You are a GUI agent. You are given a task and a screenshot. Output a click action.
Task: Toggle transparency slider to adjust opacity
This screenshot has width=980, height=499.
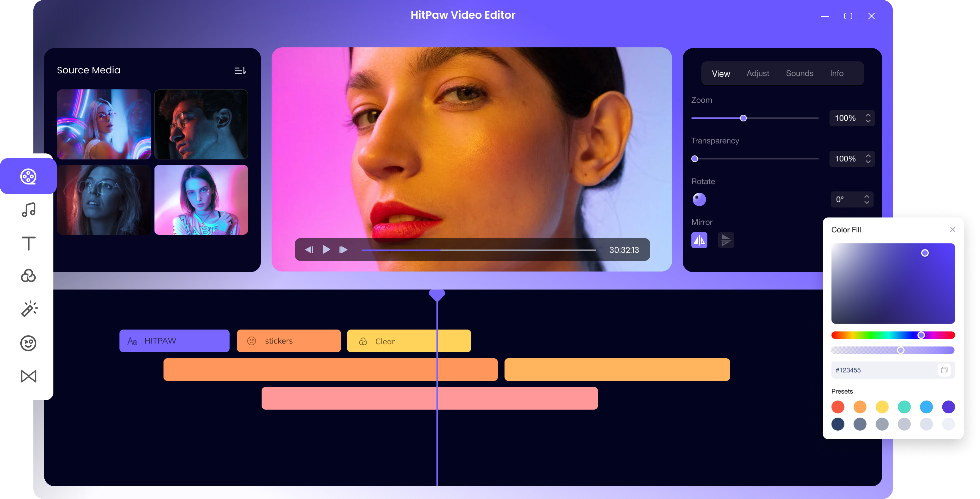point(696,158)
